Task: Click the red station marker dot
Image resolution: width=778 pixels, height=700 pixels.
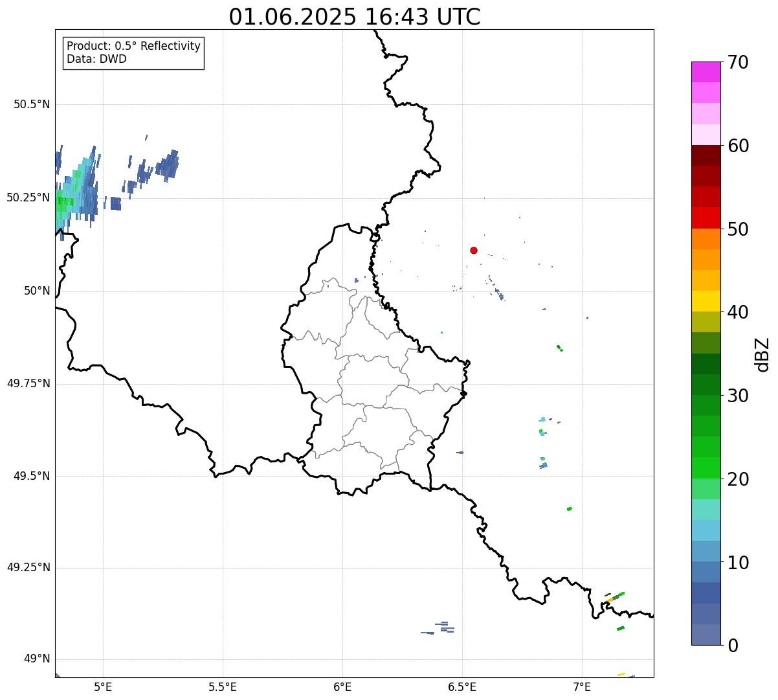Action: point(474,250)
